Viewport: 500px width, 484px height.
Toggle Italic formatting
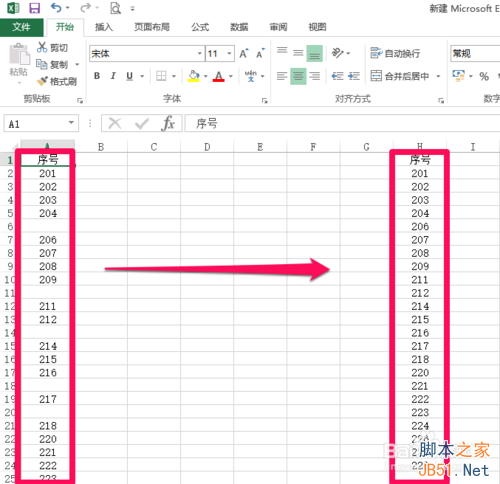click(113, 76)
